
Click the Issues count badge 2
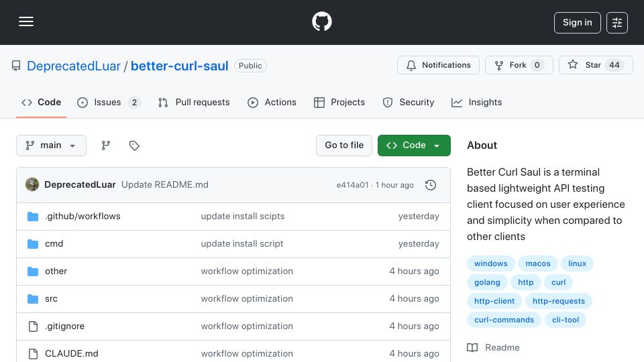(x=134, y=103)
